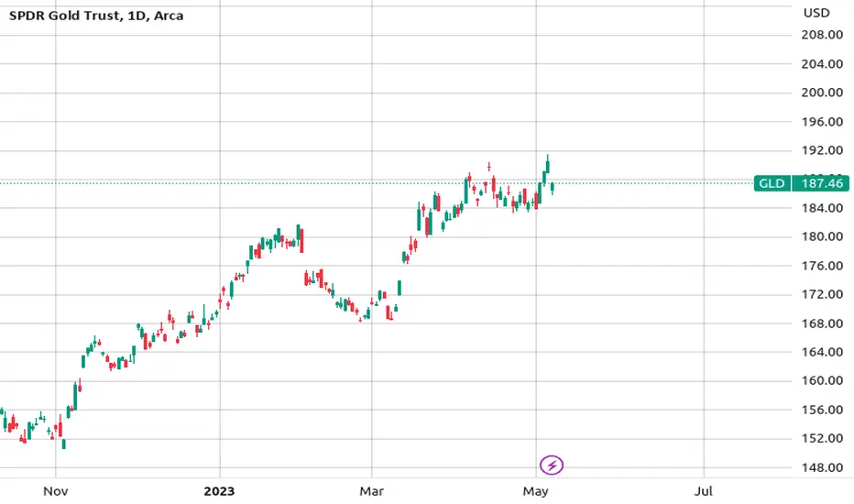
Task: Click the 180.00 price axis label
Action: click(x=822, y=237)
